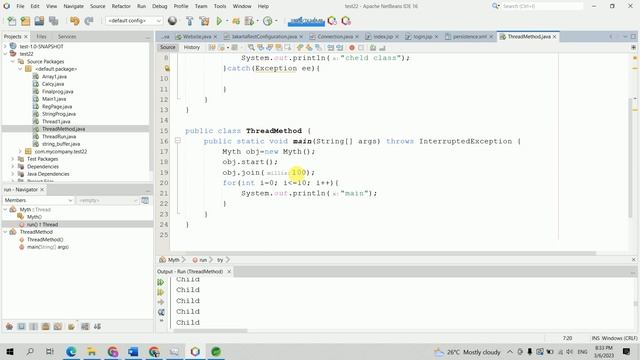Viewport: 640px width, 360px height.
Task: Click the Source view button
Action: pos(168,48)
